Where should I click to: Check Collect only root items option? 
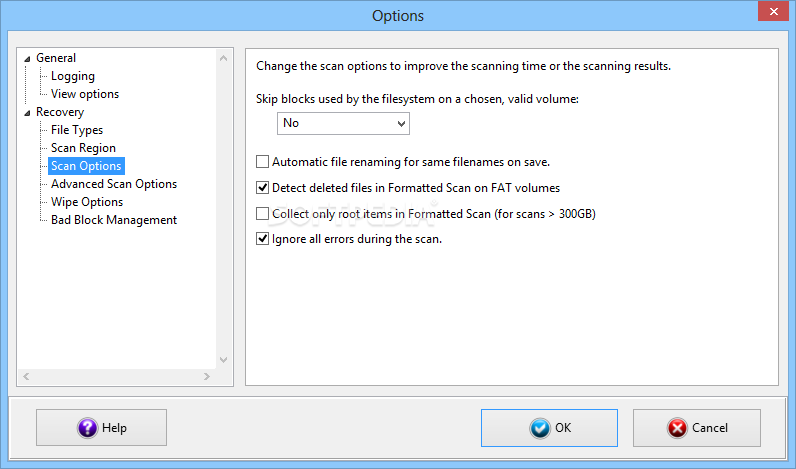(x=262, y=214)
